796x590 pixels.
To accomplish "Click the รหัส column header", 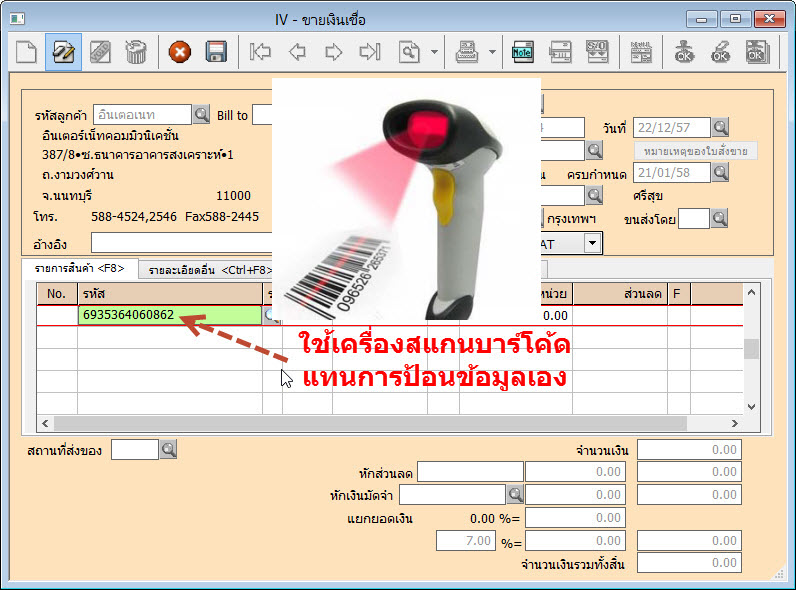I will [x=170, y=294].
